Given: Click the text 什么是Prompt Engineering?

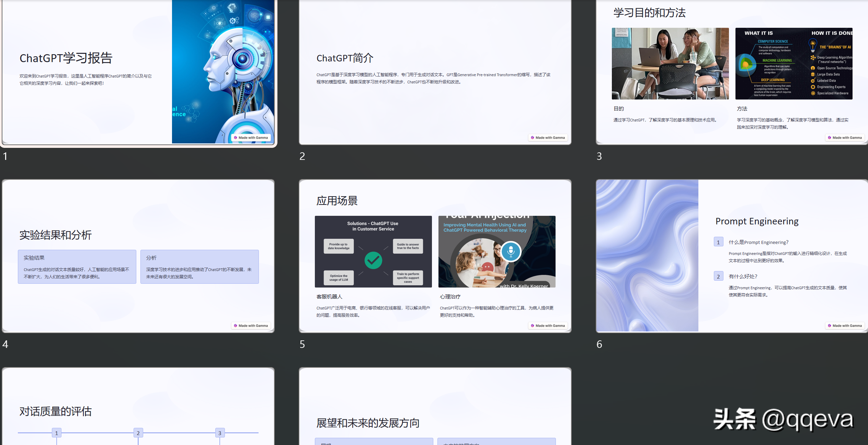Looking at the screenshot, I should coord(758,242).
